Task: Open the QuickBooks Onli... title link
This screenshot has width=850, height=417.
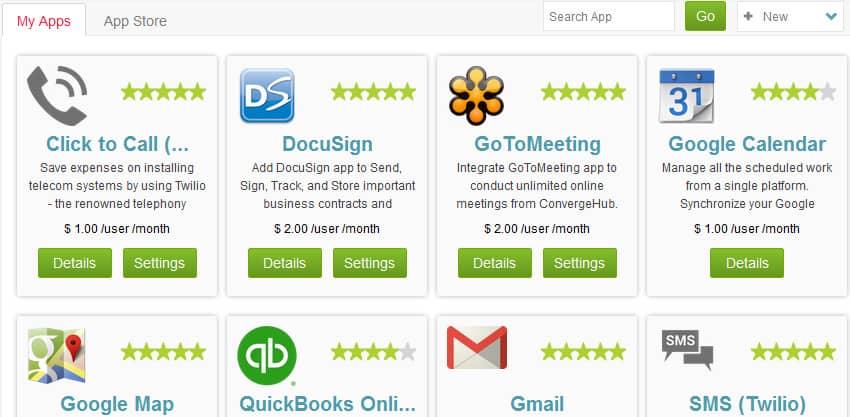Action: pyautogui.click(x=327, y=404)
